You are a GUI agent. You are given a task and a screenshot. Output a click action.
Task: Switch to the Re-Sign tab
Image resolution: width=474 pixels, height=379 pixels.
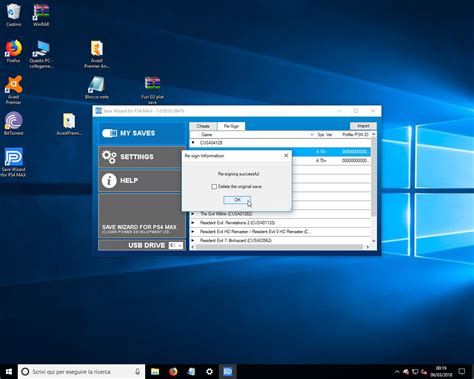pyautogui.click(x=231, y=126)
